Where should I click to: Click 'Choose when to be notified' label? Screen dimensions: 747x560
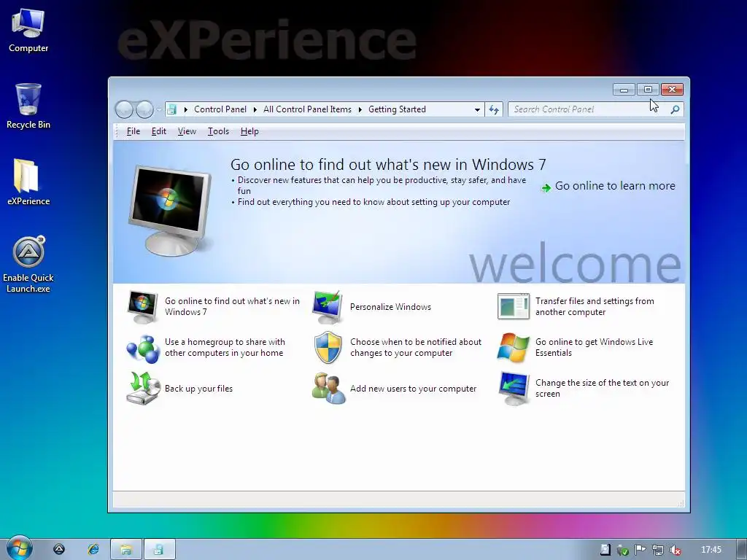click(x=415, y=348)
